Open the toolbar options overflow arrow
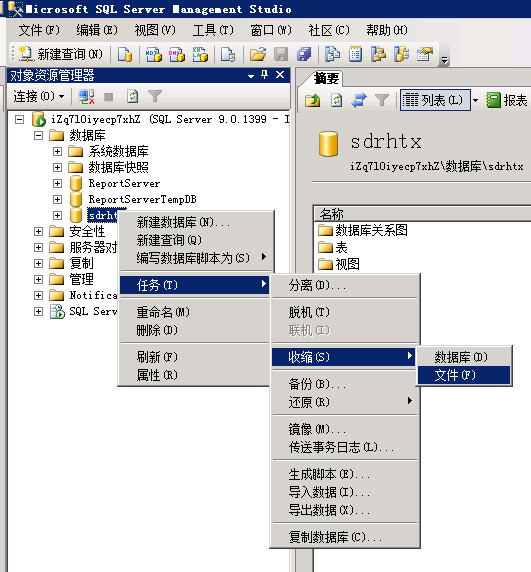The width and height of the screenshot is (531, 572). (444, 60)
